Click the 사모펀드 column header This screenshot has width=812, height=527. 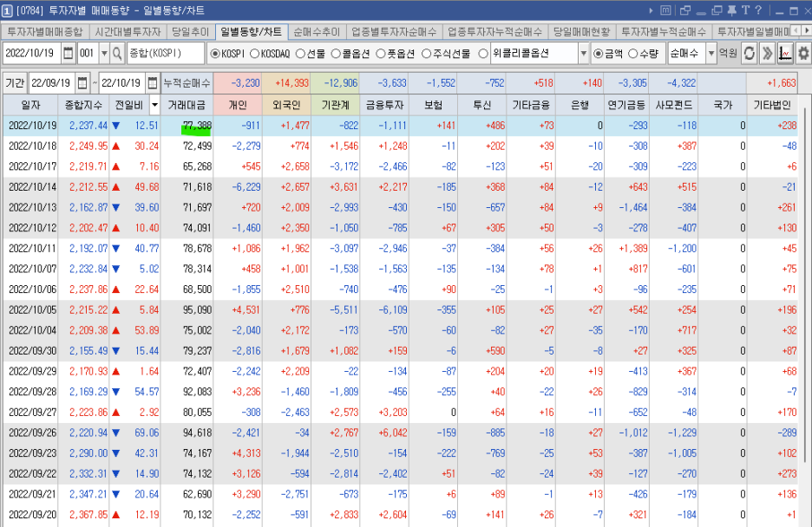674,105
